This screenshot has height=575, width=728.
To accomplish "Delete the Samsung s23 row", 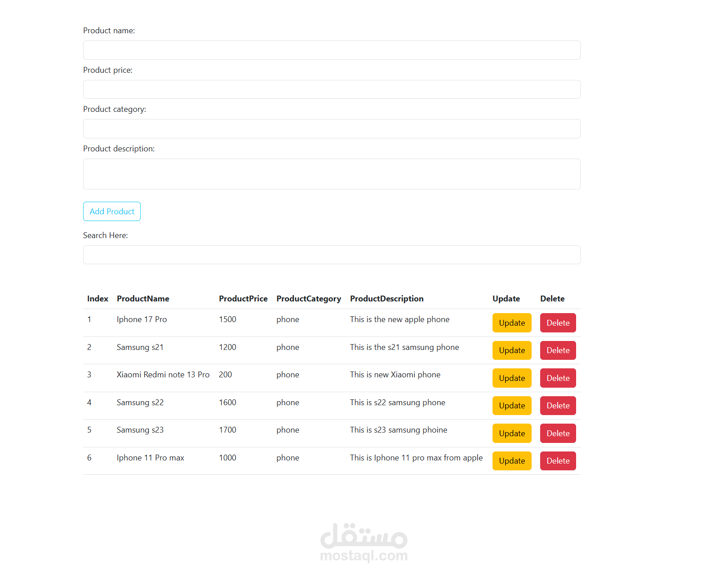I will coord(558,433).
